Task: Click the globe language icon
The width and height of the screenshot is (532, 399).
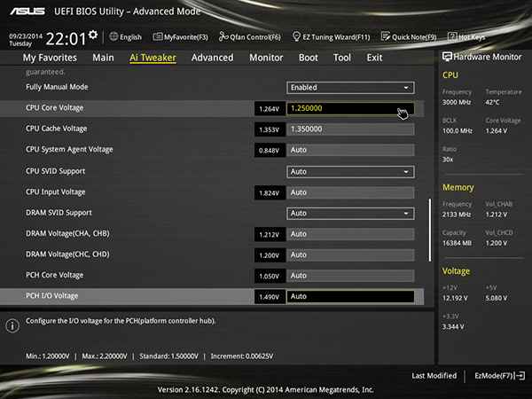Action: [x=113, y=36]
